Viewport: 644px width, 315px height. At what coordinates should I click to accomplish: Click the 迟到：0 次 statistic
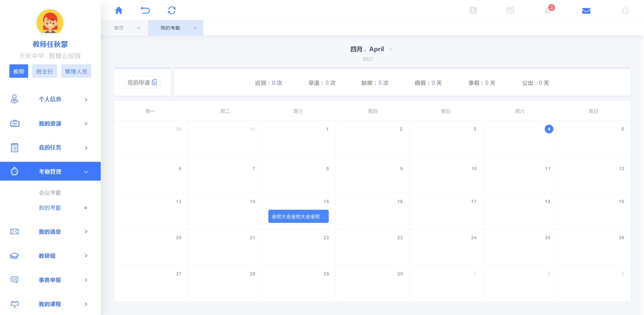(268, 83)
